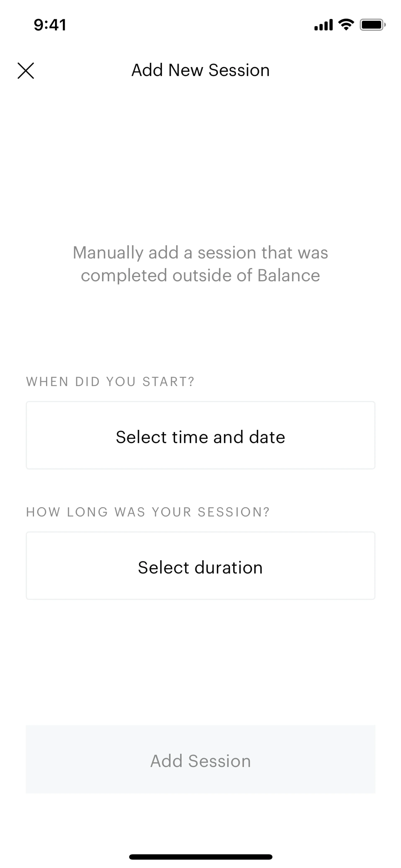Tap the battery level icon
The height and width of the screenshot is (868, 401).
[x=372, y=25]
